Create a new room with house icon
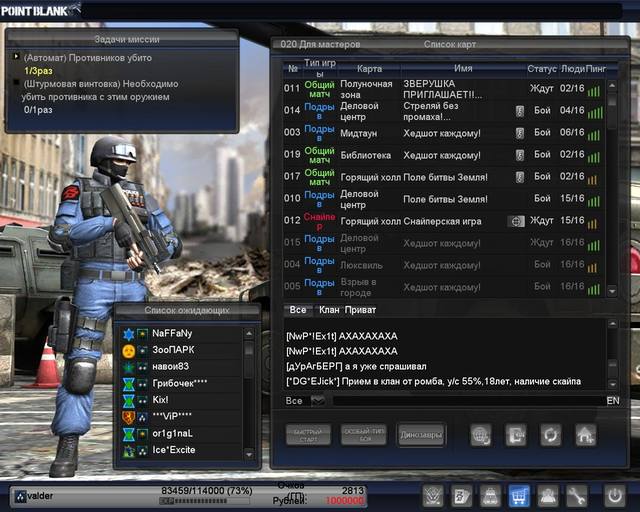 pos(586,435)
